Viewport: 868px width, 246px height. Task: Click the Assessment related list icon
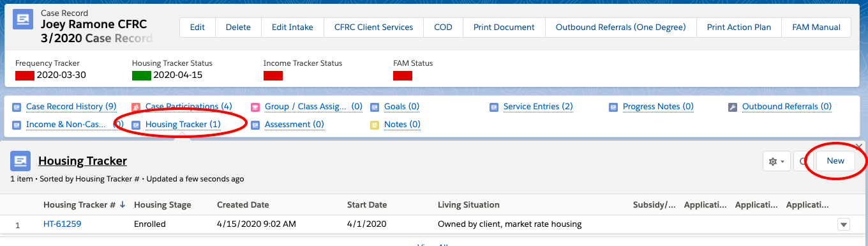(255, 125)
